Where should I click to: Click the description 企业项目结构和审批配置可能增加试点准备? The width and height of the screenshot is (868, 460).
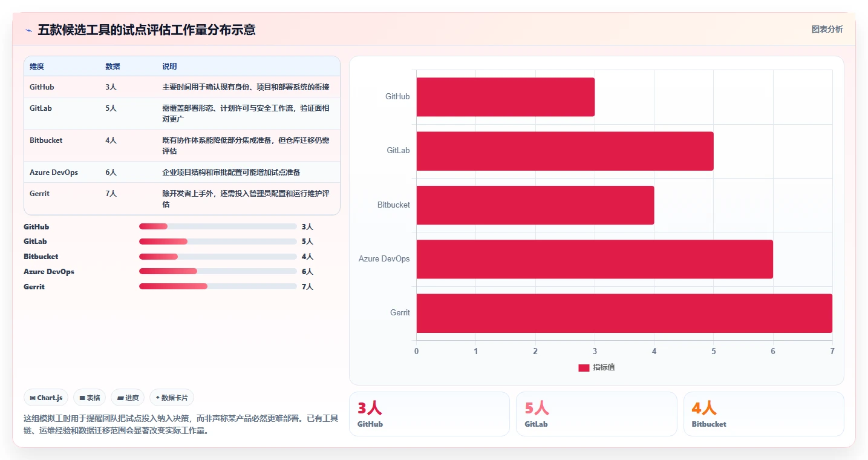tap(231, 172)
